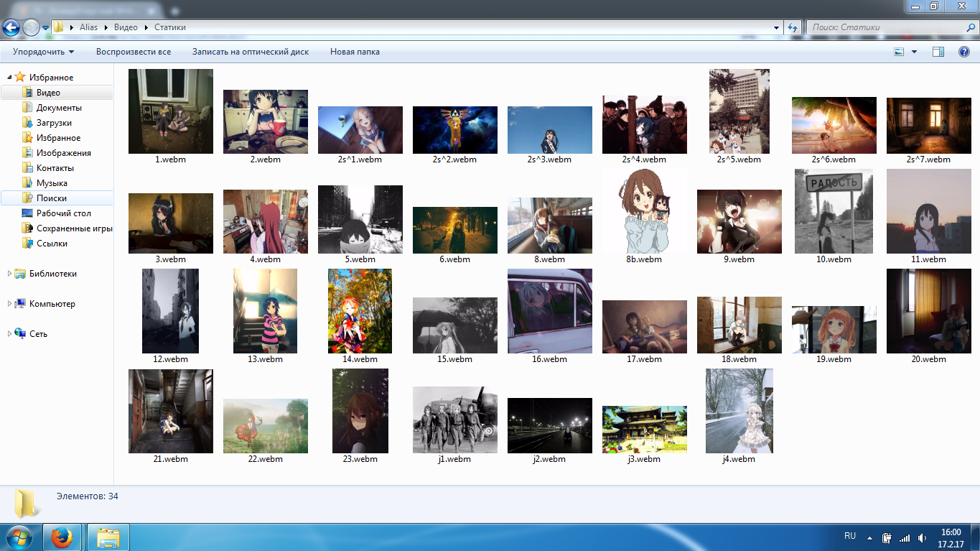980x551 pixels.
Task: Click the file name "12.webm"
Action: click(170, 359)
